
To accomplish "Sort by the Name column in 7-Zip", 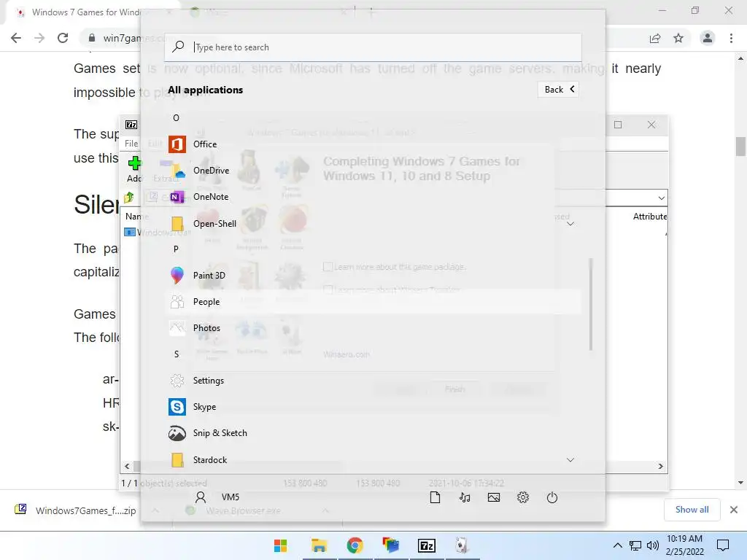I will coord(136,216).
